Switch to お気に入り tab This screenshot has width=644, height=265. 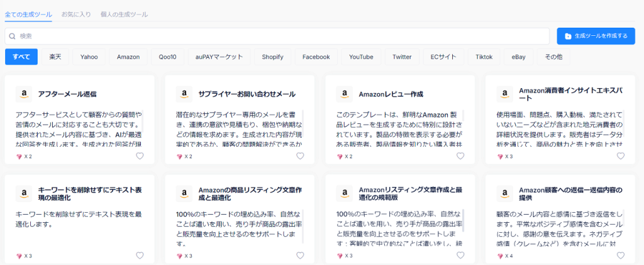pos(76,14)
